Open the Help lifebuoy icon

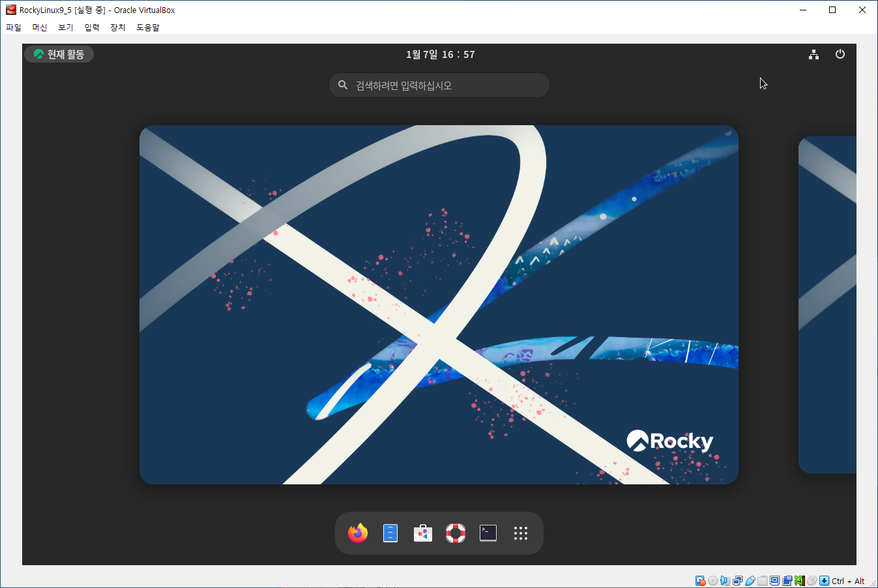tap(456, 533)
